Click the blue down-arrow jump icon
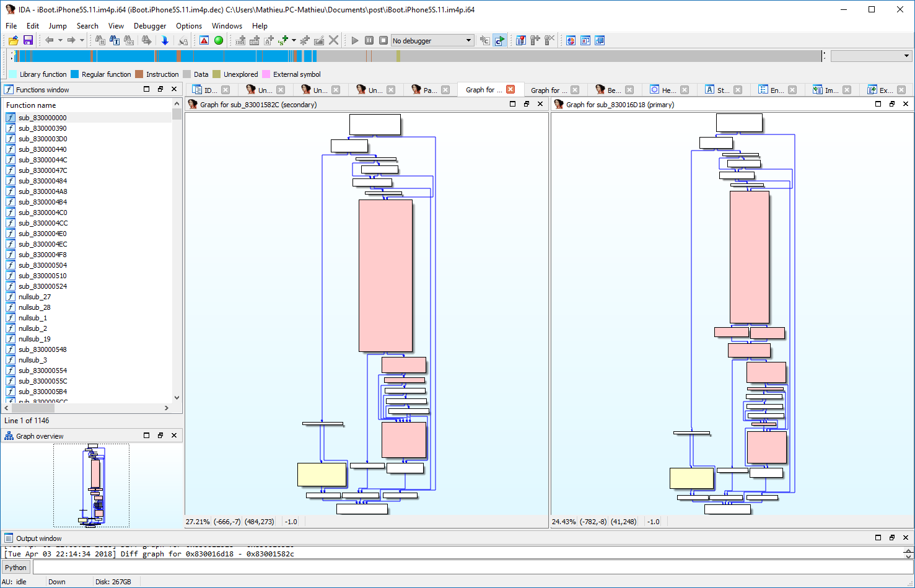Viewport: 915px width, 588px height. coord(165,40)
